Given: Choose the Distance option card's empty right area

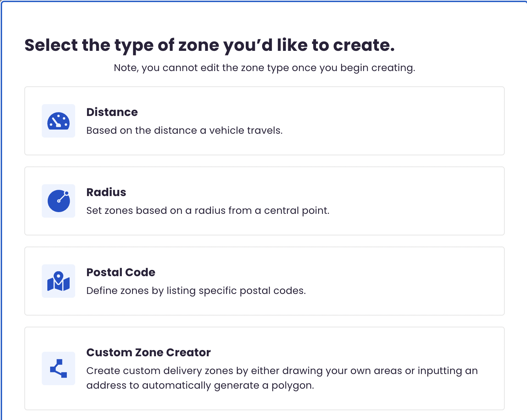Looking at the screenshot, I should (393, 121).
